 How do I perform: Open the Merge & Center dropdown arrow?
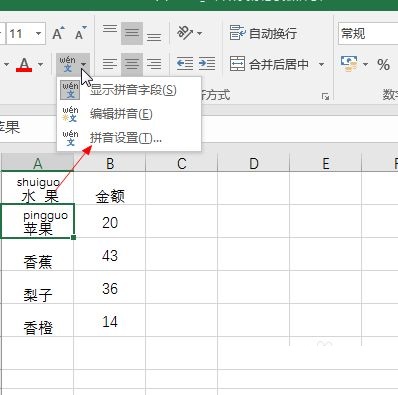point(322,64)
